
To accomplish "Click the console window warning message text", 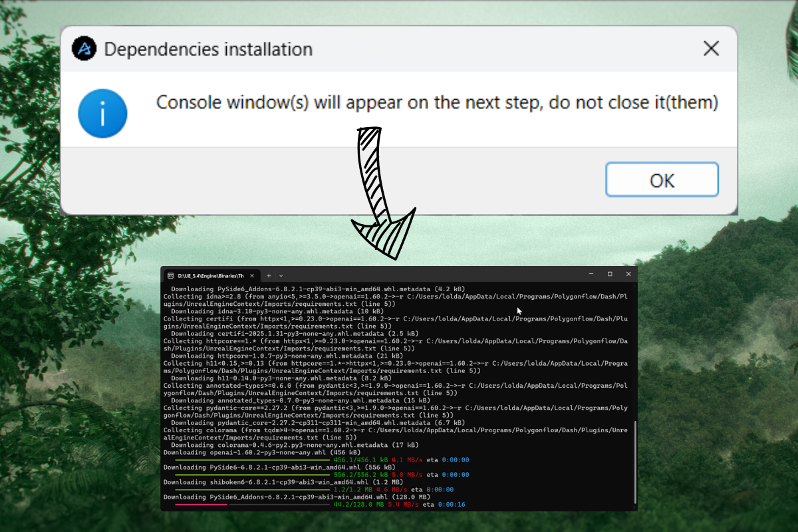I will coord(437,103).
